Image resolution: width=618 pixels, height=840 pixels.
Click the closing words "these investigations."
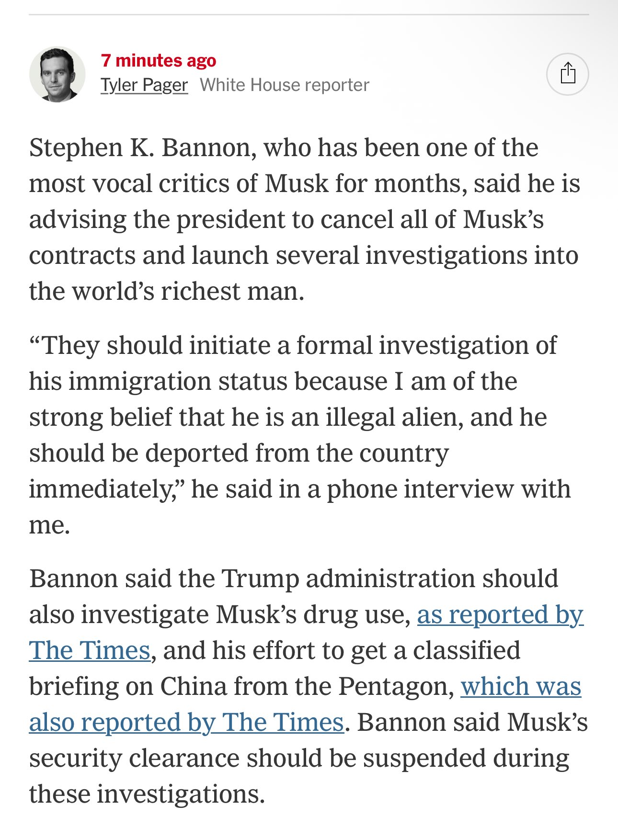[147, 795]
